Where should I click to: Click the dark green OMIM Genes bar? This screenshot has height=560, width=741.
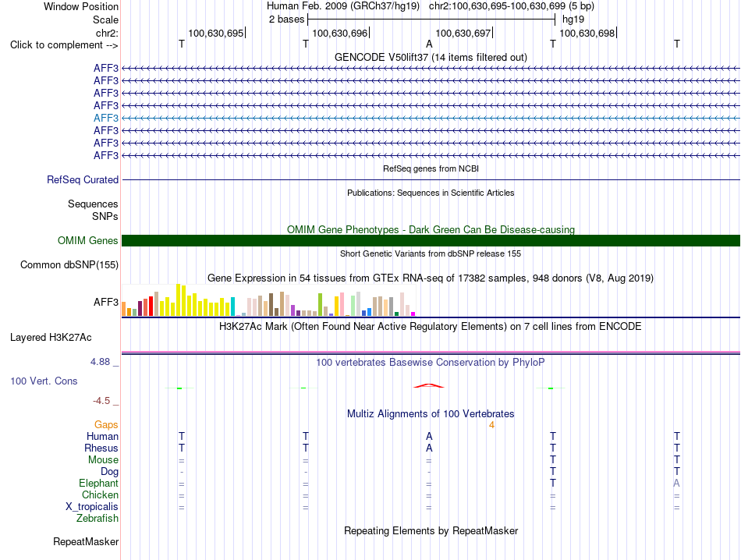coord(431,240)
